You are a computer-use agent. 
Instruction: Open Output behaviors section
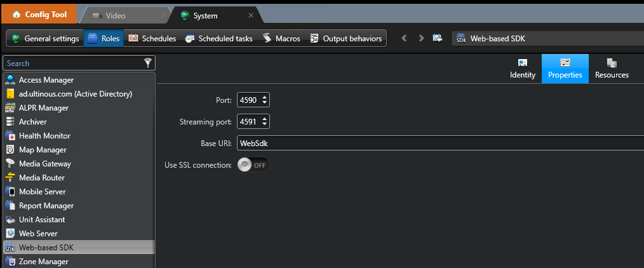(346, 39)
